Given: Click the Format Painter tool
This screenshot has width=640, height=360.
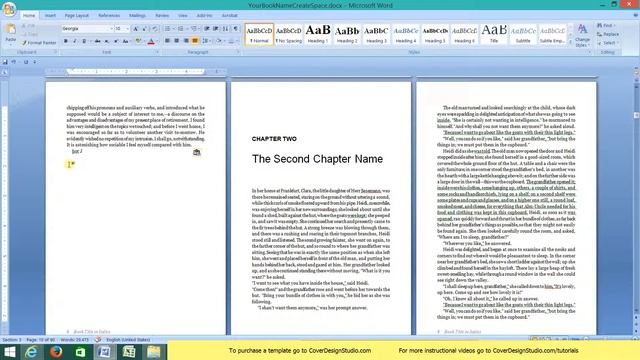Looking at the screenshot, I should click(x=39, y=42).
